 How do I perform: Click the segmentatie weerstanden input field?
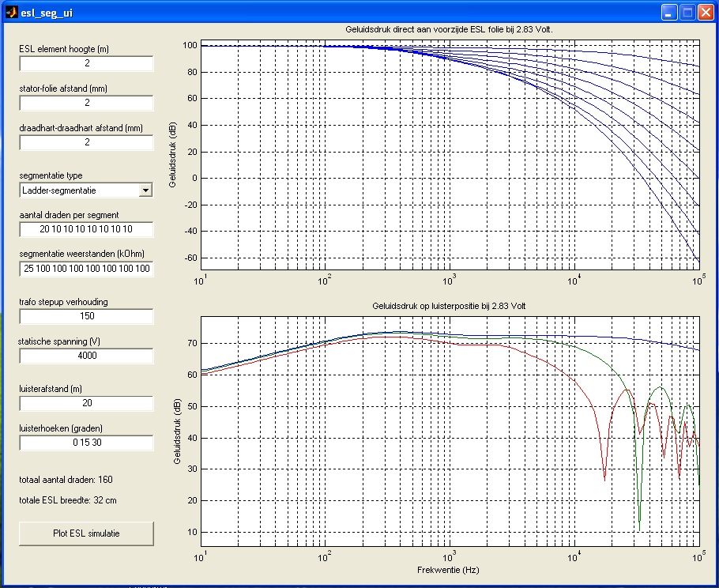point(86,269)
